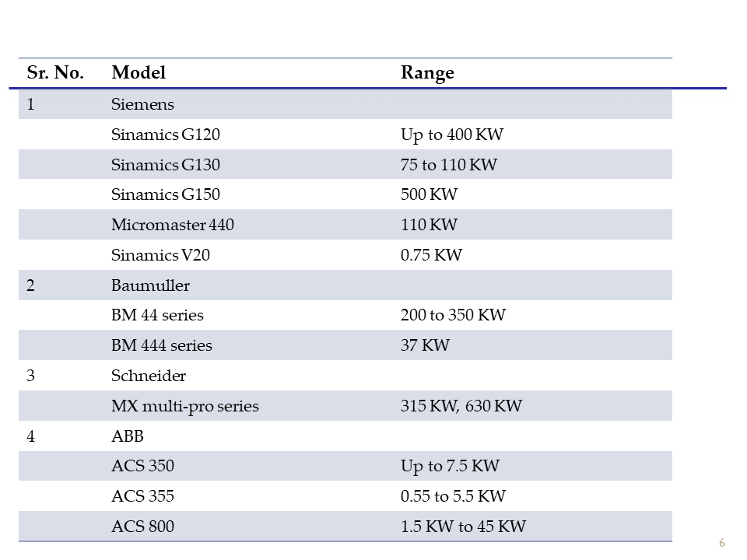Click the 'Sinamics G150' model entry
This screenshot has width=747, height=560.
[x=166, y=194]
